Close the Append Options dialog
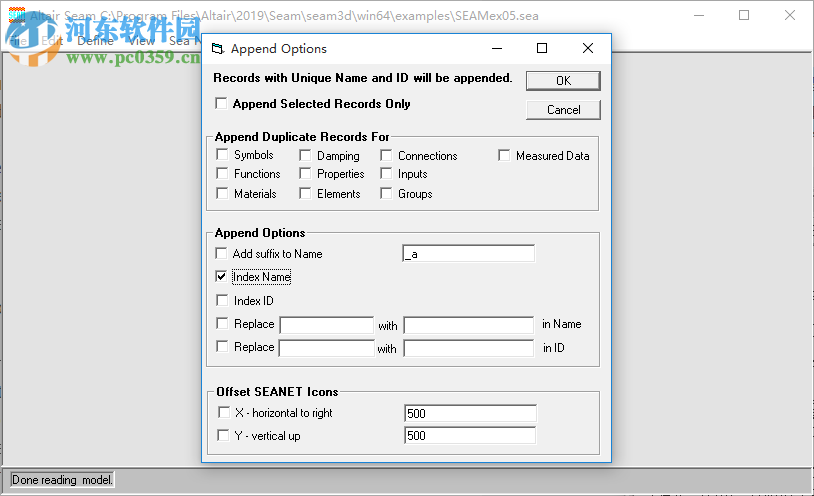Screen dimensions: 814x496 tap(588, 48)
